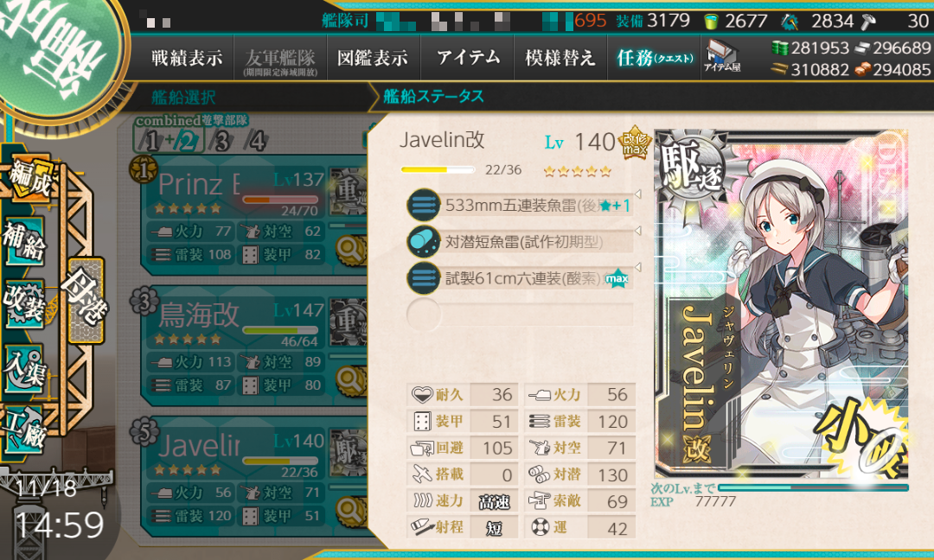Open the 入渠 repair dock icon

coord(25,369)
